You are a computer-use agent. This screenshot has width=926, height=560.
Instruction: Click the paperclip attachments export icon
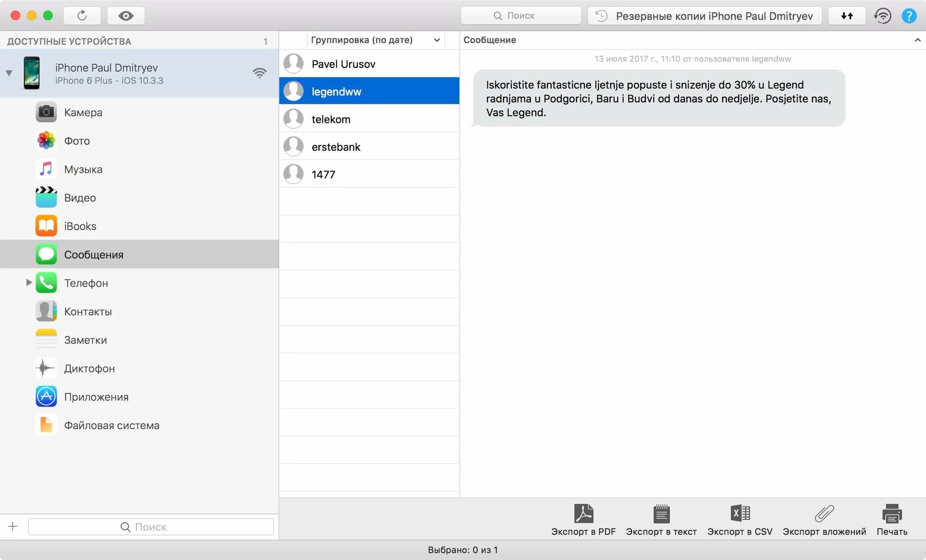(824, 514)
